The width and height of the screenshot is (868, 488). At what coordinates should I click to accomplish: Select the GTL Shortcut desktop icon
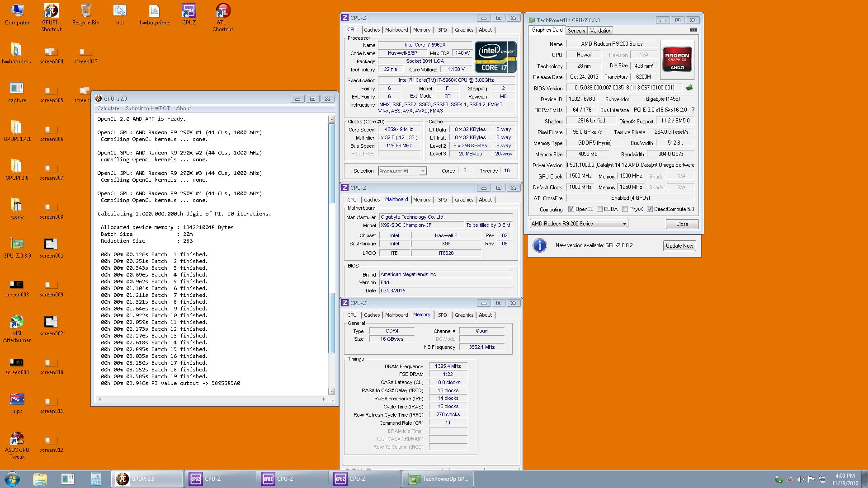coord(223,18)
